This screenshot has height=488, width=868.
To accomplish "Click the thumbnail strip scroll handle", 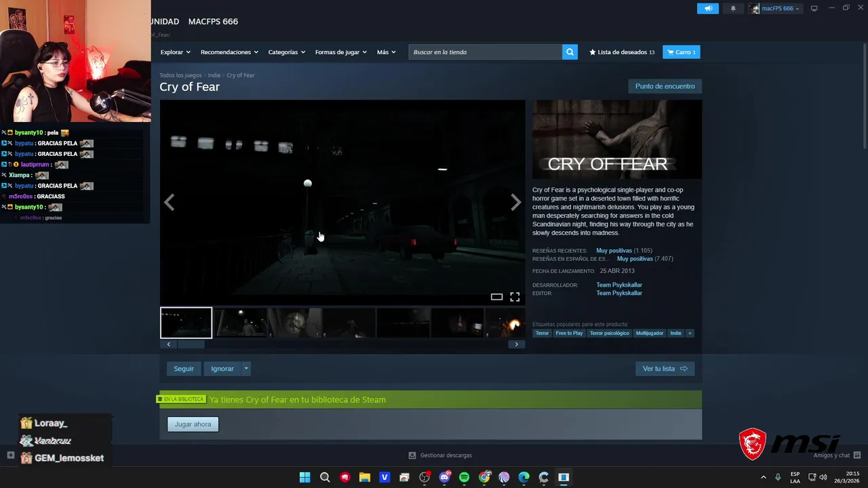I will pyautogui.click(x=191, y=344).
